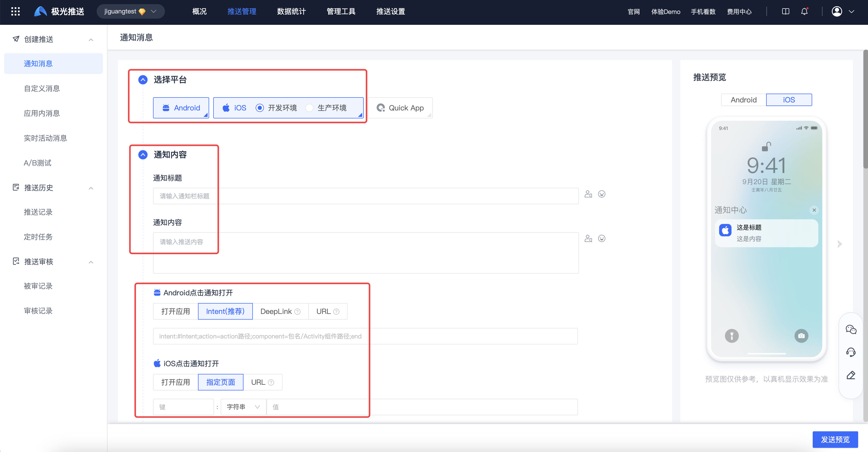
Task: Click the 手机看数 link
Action: tap(703, 12)
